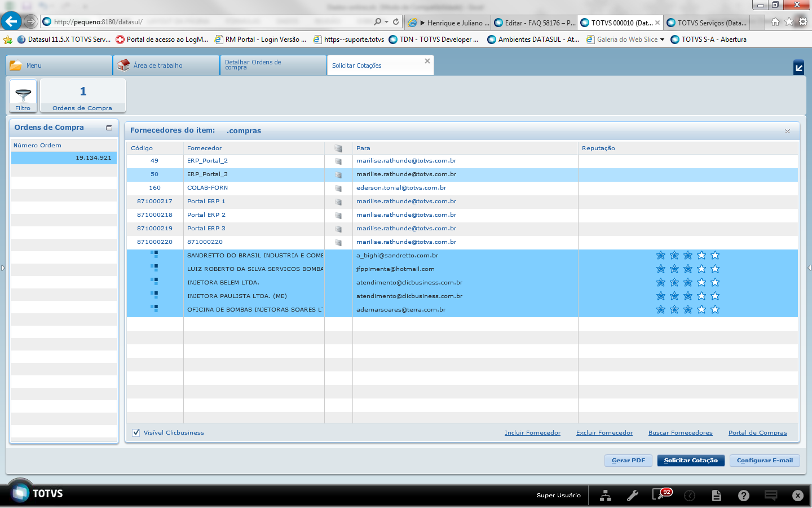Select order number 19.134.921
This screenshot has width=812, height=508.
(64, 158)
